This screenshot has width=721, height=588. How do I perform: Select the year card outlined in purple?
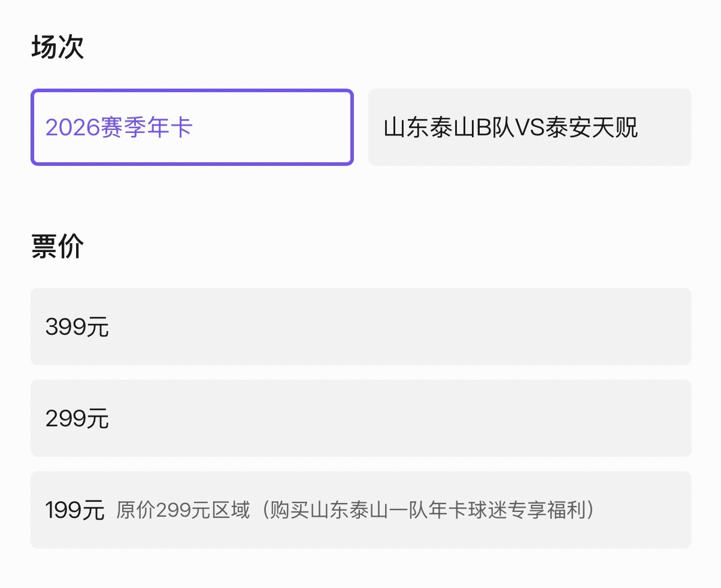point(192,127)
